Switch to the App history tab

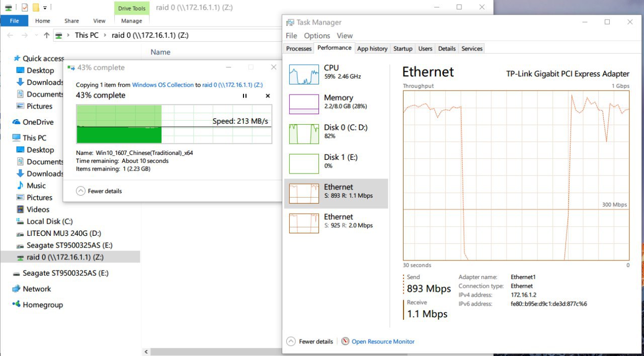pos(372,49)
